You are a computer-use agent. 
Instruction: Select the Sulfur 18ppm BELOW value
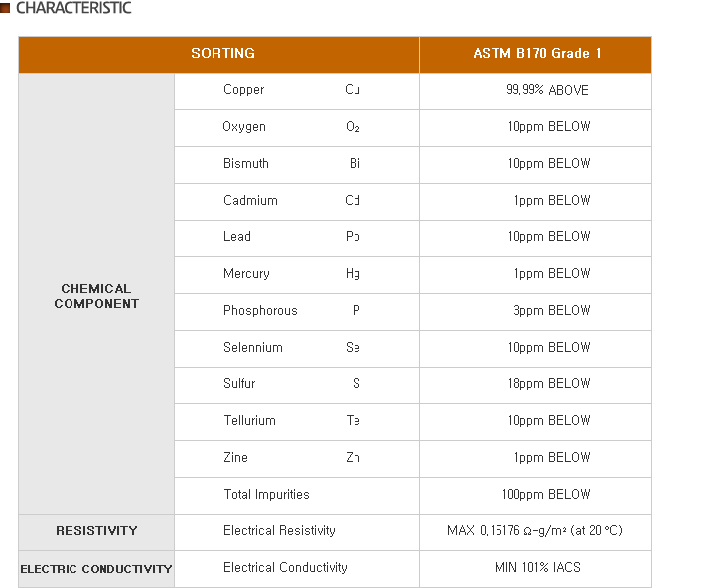pyautogui.click(x=548, y=384)
